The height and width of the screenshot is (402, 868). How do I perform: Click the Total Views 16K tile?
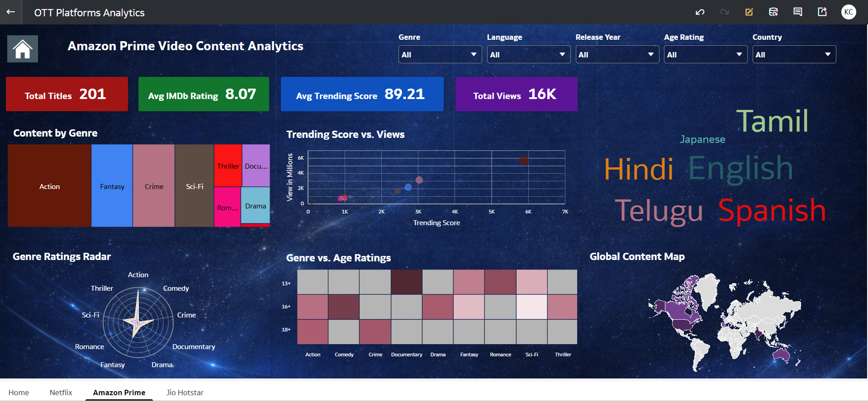pyautogui.click(x=517, y=94)
